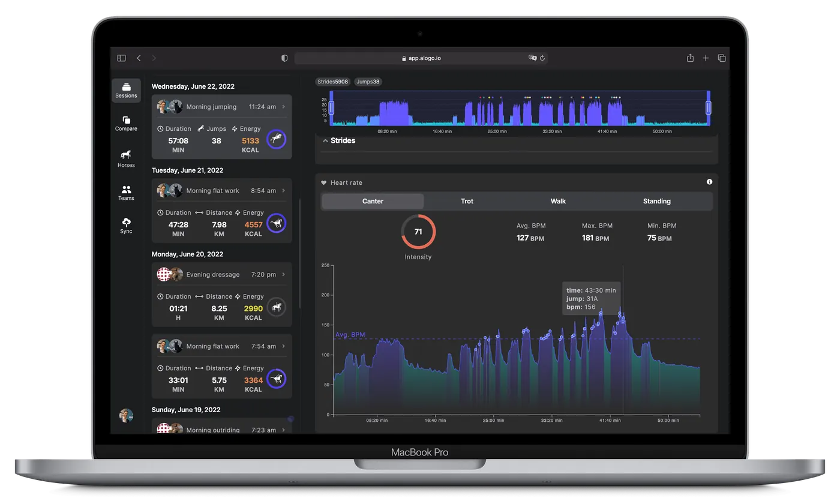Viewport: 840px width, 504px height.
Task: Click the Heart rate info icon
Action: (709, 182)
